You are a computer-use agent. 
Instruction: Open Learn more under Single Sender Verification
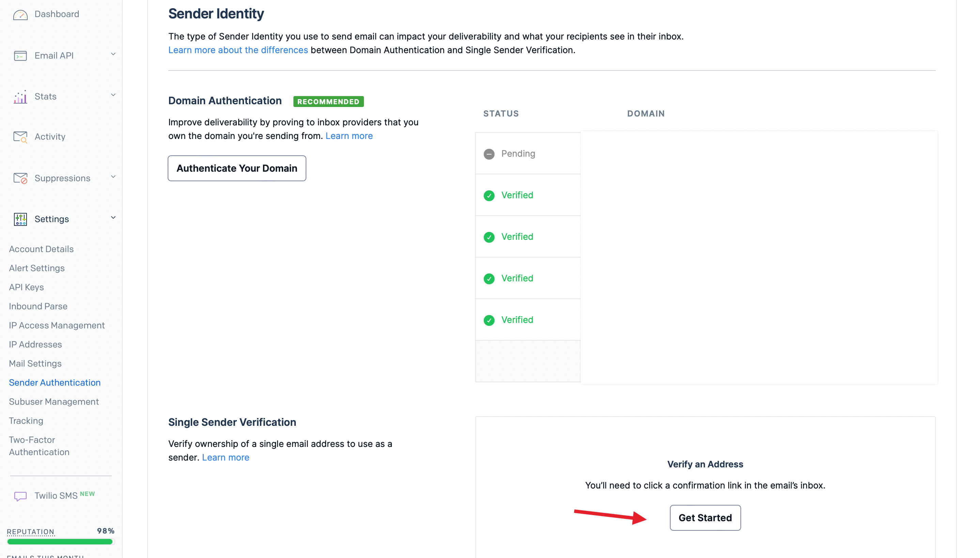click(225, 458)
